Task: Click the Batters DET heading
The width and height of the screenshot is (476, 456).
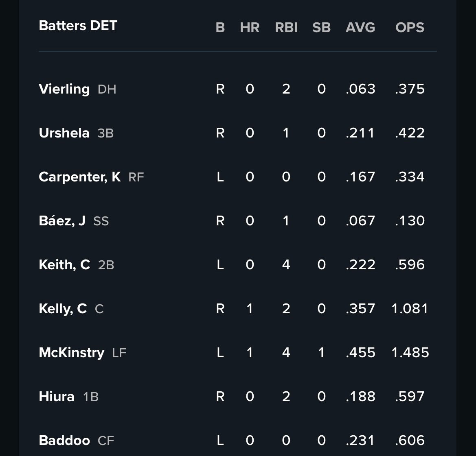Action: 78,26
